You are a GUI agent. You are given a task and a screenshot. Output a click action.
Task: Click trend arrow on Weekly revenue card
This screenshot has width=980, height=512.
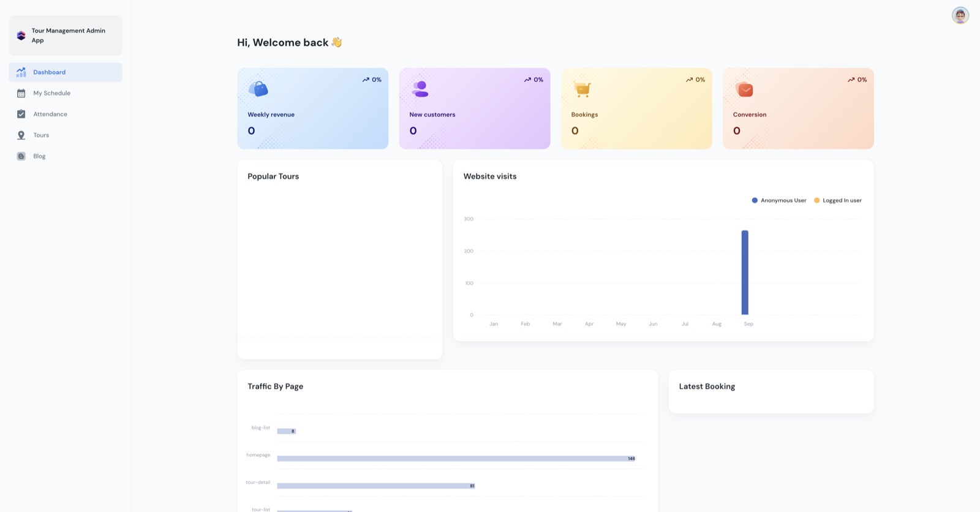(366, 80)
